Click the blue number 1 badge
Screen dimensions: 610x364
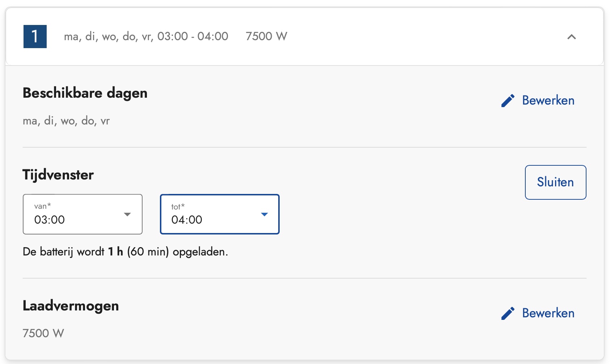point(35,37)
